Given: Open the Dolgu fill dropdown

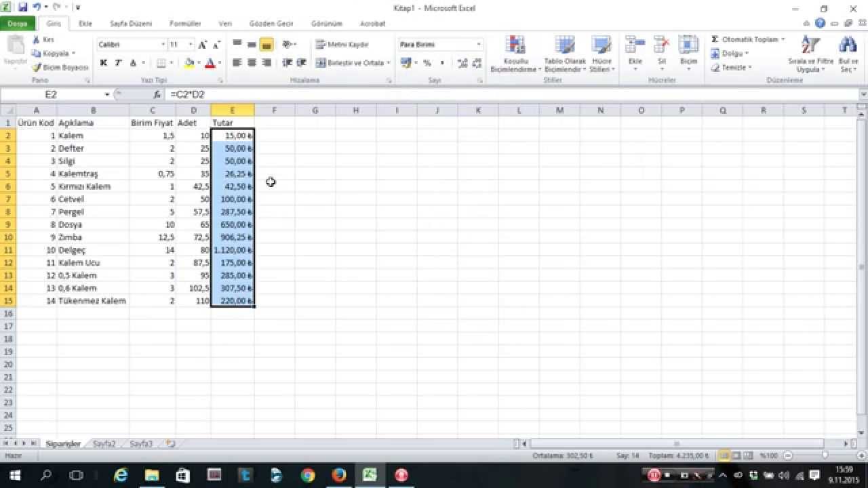Looking at the screenshot, I should click(x=730, y=53).
